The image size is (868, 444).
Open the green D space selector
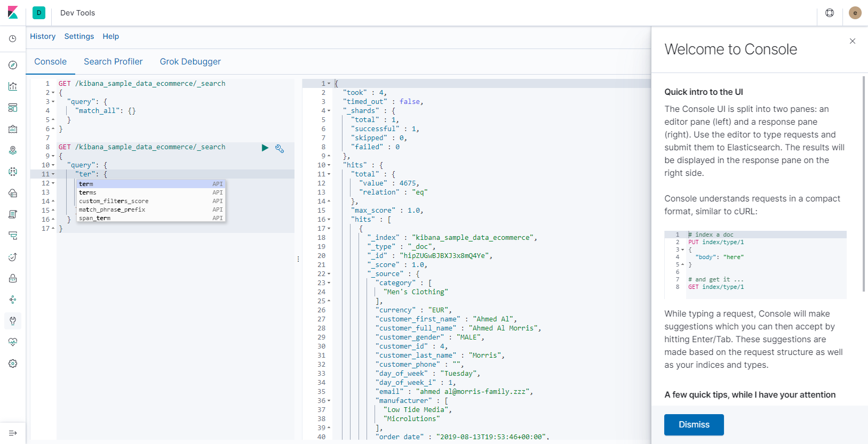coord(39,13)
